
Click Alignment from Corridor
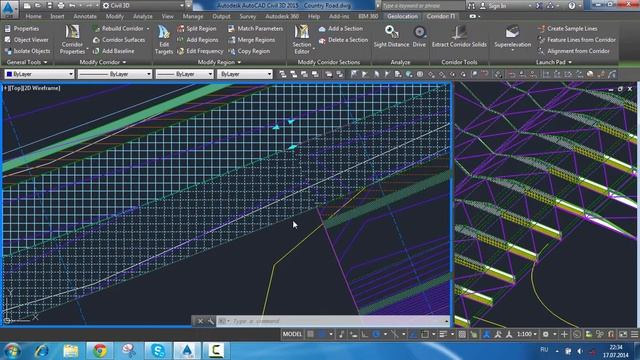coord(574,51)
